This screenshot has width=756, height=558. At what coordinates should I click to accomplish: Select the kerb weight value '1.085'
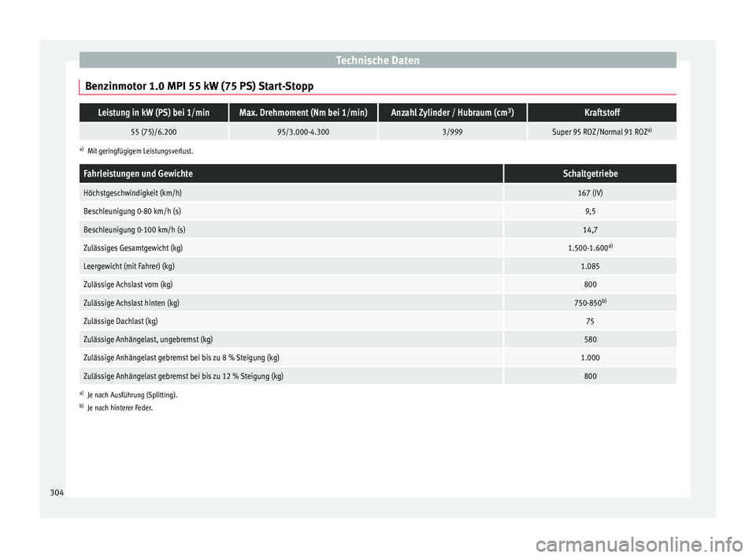point(590,266)
